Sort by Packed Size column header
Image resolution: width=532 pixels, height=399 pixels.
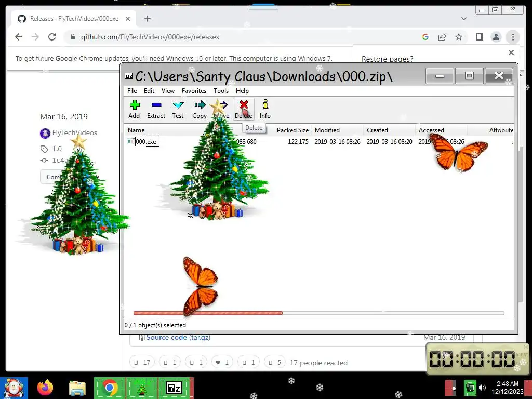pyautogui.click(x=292, y=130)
